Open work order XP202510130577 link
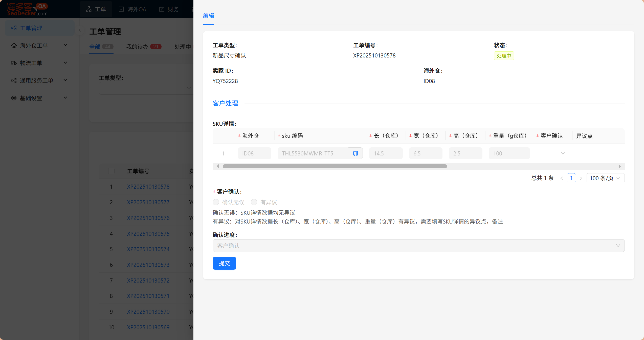The image size is (644, 340). pyautogui.click(x=148, y=202)
